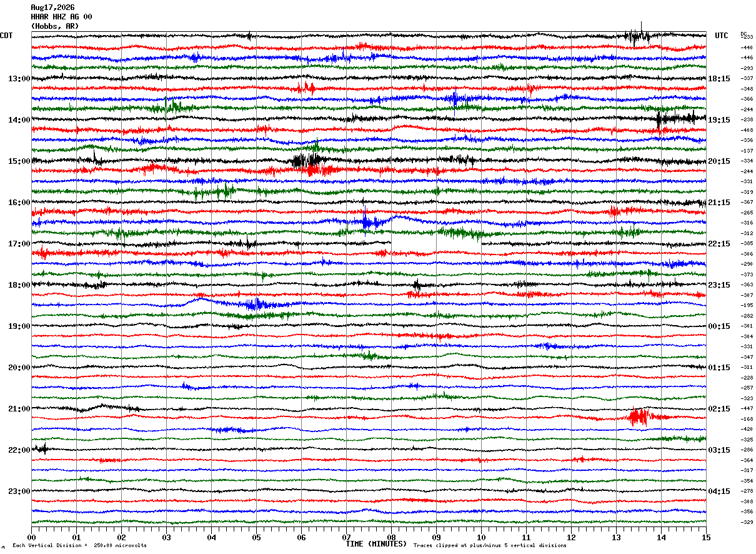Click minute tick label 01 on x-axis

76,537
